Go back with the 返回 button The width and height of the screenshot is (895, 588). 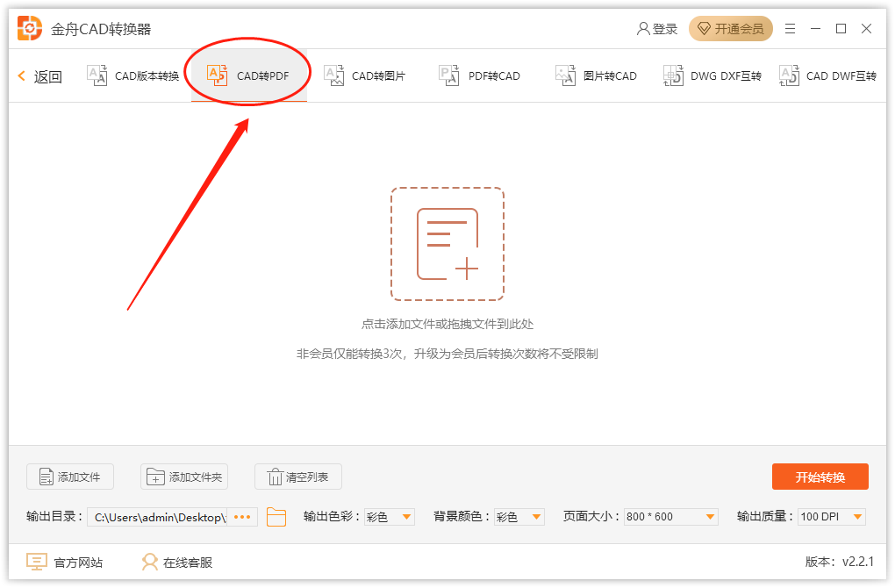point(40,76)
